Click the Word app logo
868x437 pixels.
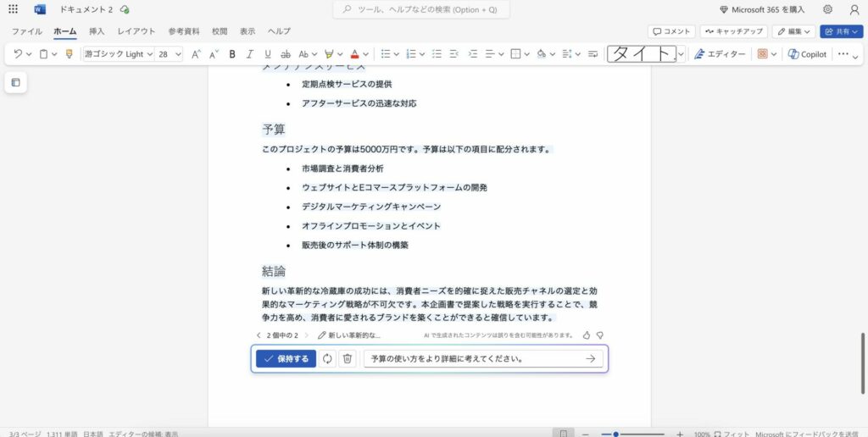coord(40,9)
